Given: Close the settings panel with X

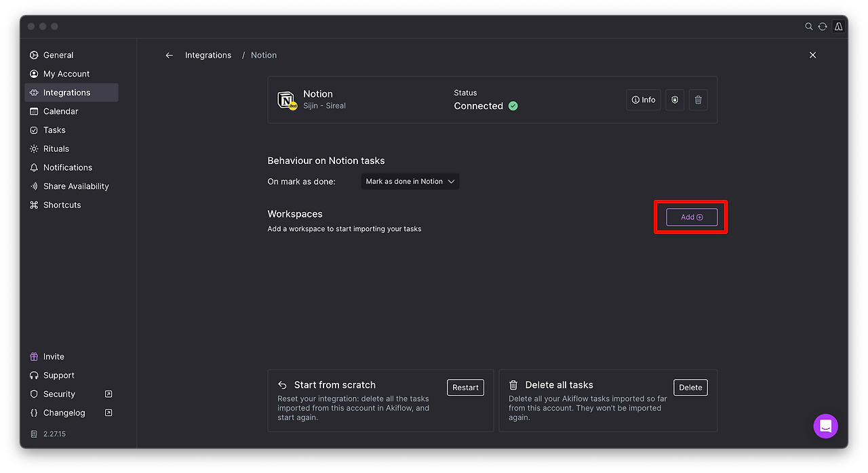Looking at the screenshot, I should click(x=812, y=55).
